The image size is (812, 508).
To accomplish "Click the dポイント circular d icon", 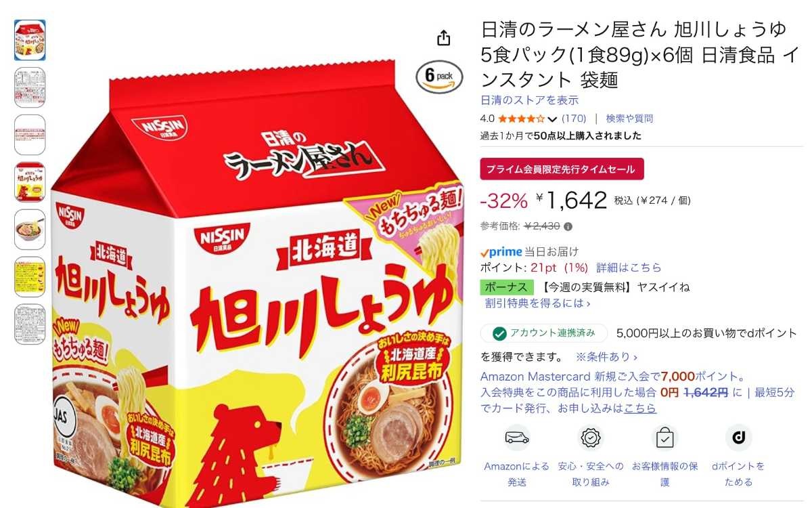I will 738,438.
